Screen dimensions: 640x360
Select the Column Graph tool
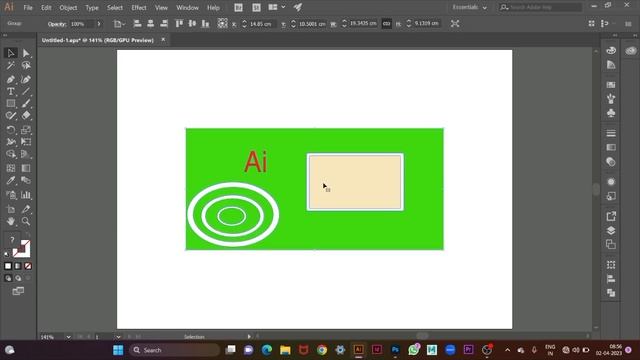point(26,195)
